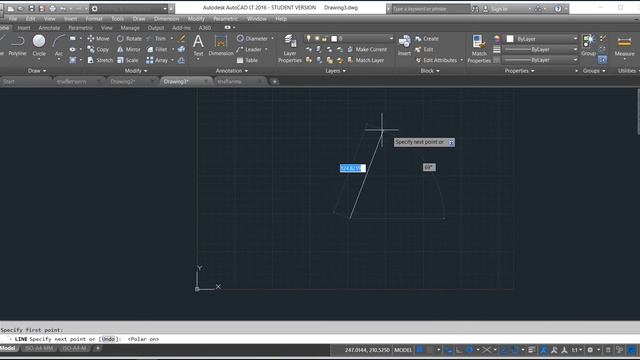640x360 pixels.
Task: Click the layer color swatch
Action: click(334, 38)
